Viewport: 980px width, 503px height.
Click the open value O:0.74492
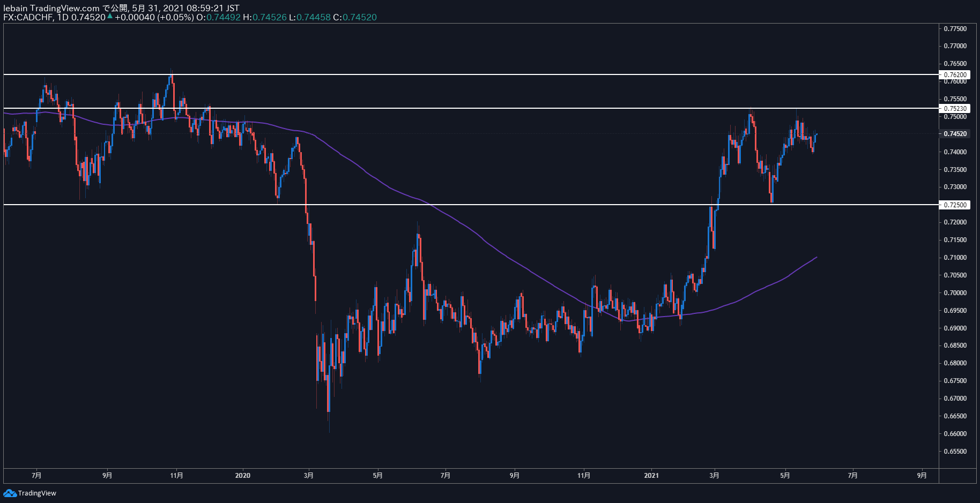[218, 17]
